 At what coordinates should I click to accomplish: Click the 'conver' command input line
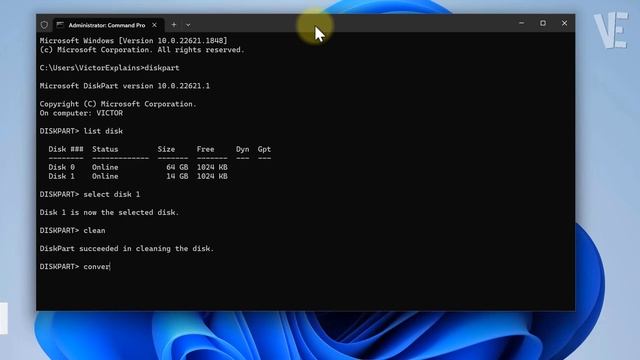pyautogui.click(x=75, y=267)
